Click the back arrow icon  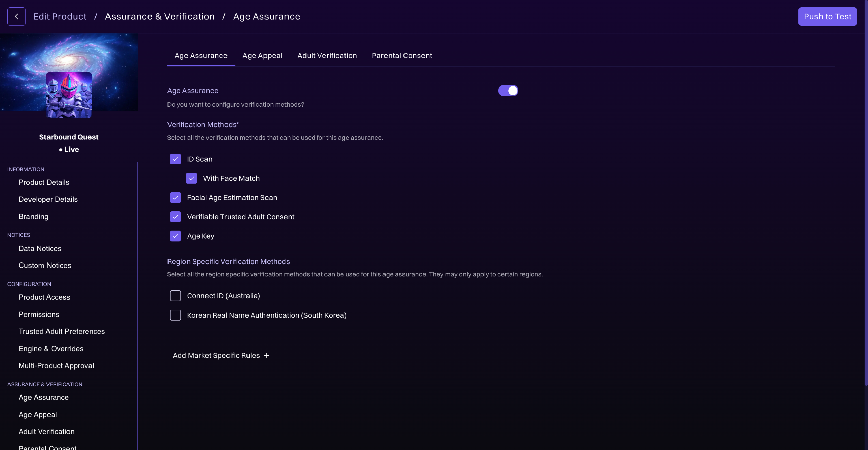pyautogui.click(x=16, y=17)
